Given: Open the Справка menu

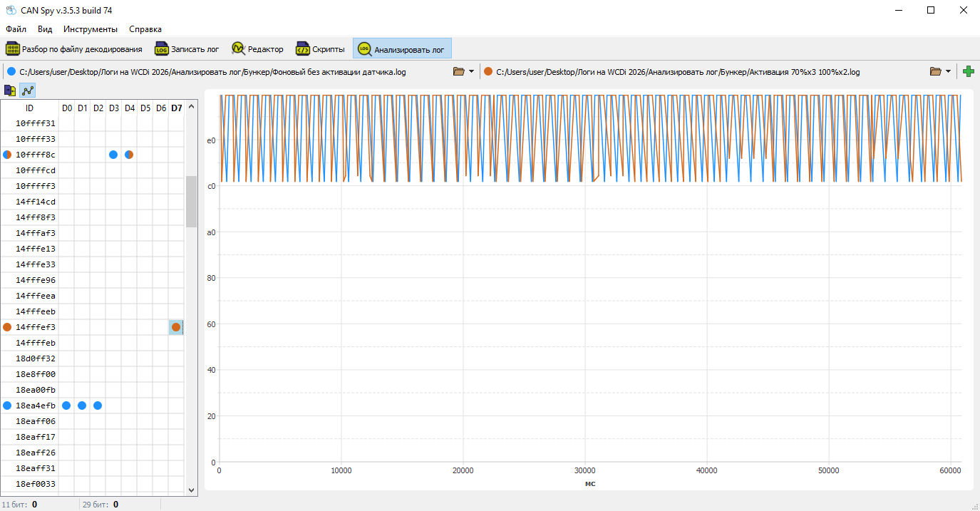Looking at the screenshot, I should [145, 29].
